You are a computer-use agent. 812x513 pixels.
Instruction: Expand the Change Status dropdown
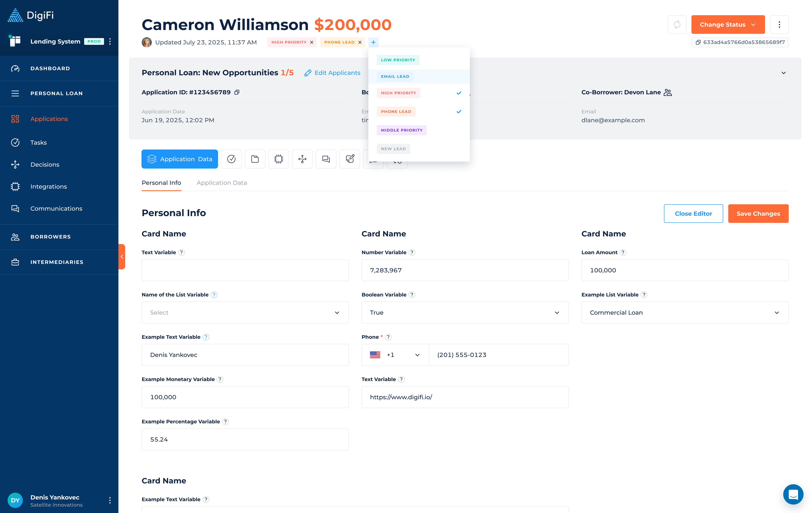pyautogui.click(x=728, y=25)
